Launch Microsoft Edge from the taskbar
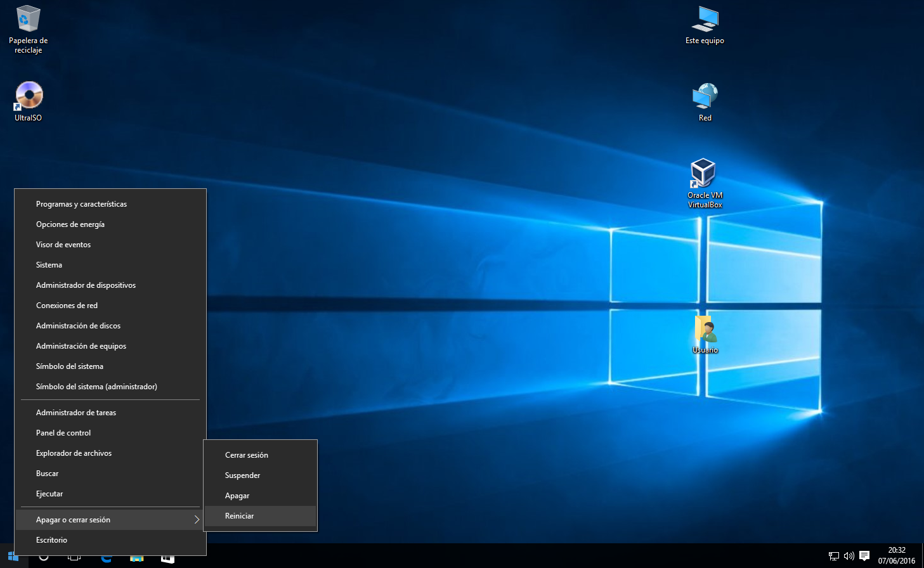924x568 pixels. tap(106, 558)
